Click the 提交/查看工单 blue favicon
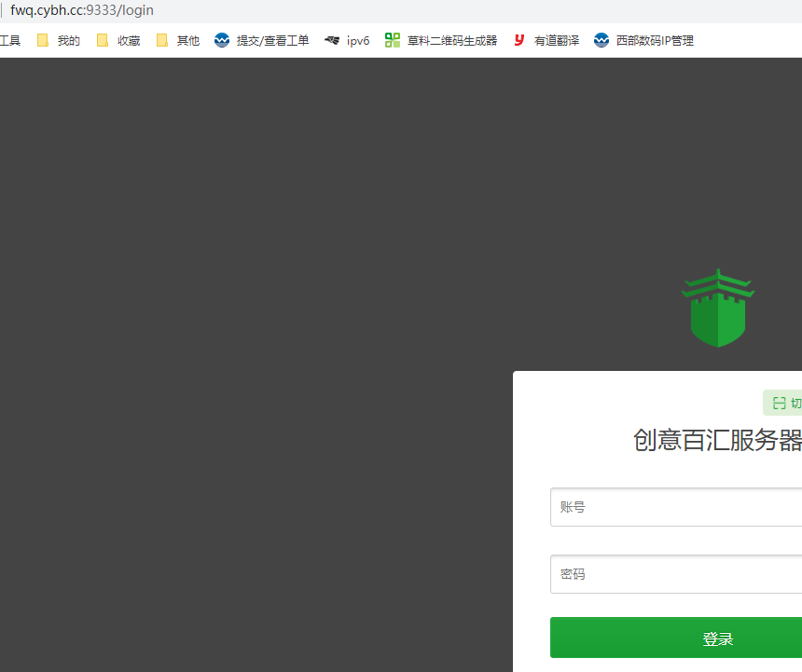Image resolution: width=802 pixels, height=672 pixels. 222,40
